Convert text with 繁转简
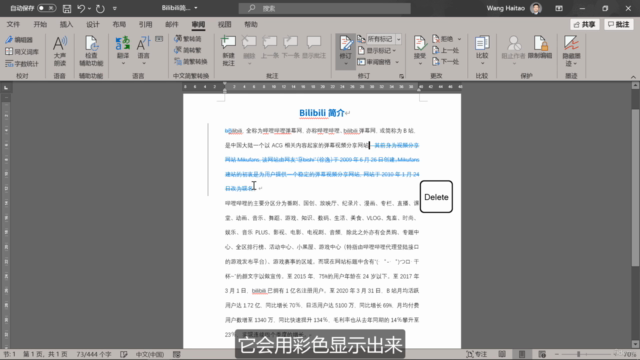This screenshot has width=640, height=360. coord(188,39)
